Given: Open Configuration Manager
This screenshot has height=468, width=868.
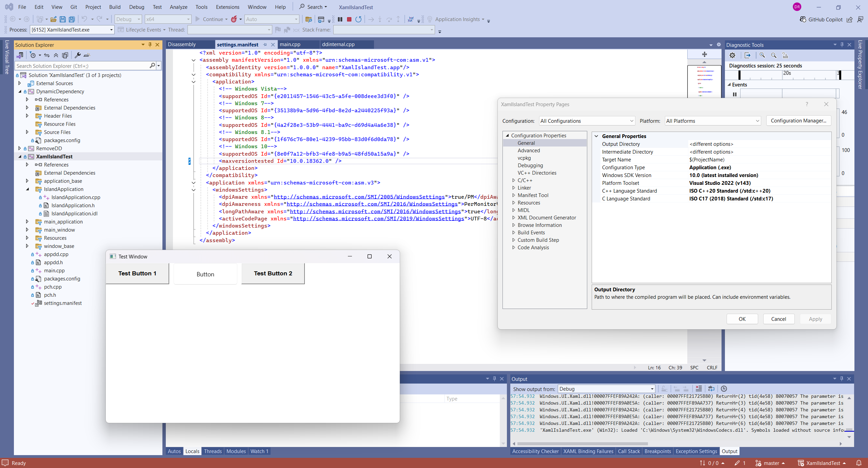Looking at the screenshot, I should coord(798,121).
